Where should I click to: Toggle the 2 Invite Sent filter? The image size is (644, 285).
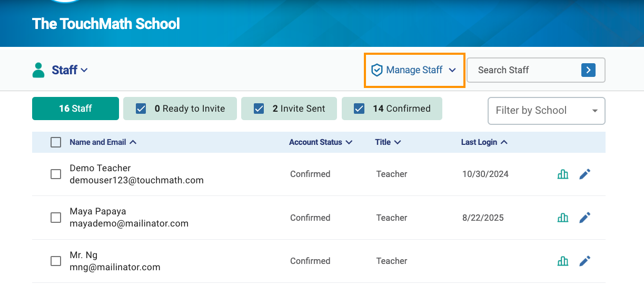click(290, 109)
